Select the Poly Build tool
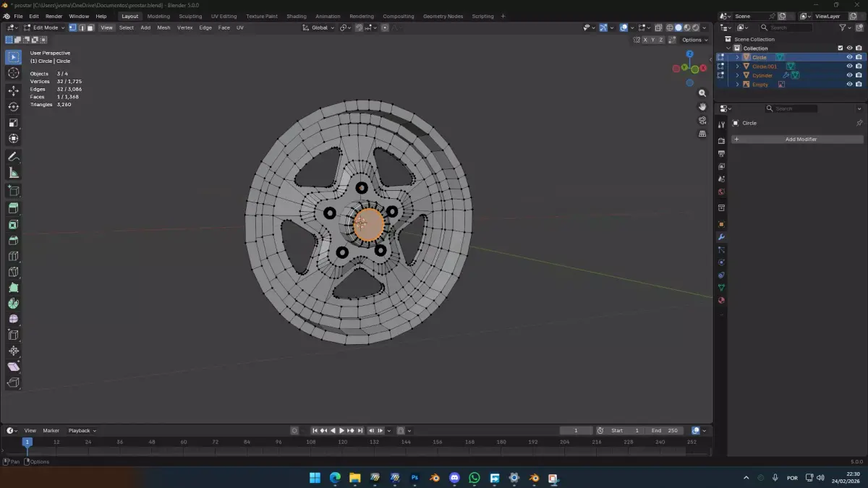The width and height of the screenshot is (868, 488). pos(14,288)
